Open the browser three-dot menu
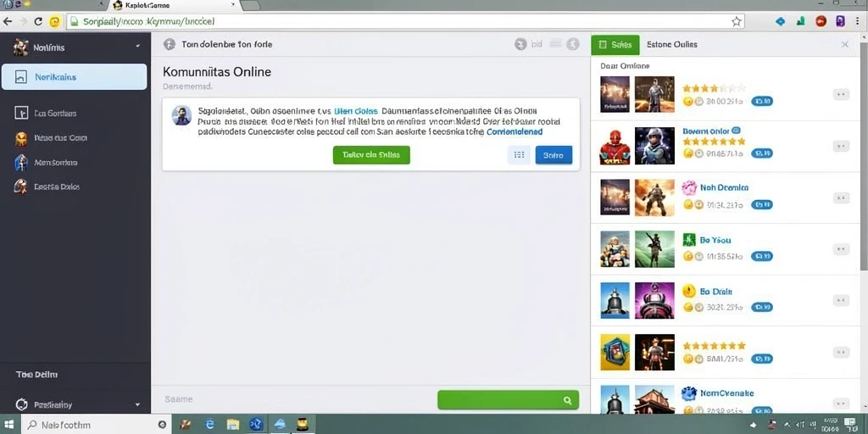 [x=858, y=21]
